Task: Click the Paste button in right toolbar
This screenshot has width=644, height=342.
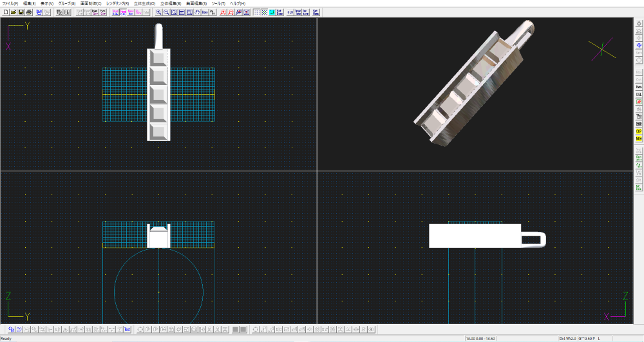Action: click(639, 86)
